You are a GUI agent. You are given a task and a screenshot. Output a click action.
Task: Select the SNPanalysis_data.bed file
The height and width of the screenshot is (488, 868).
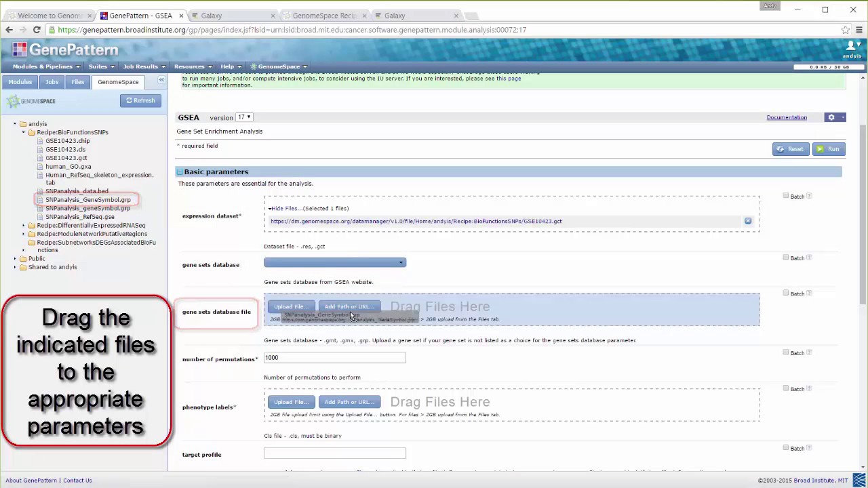[x=77, y=191]
